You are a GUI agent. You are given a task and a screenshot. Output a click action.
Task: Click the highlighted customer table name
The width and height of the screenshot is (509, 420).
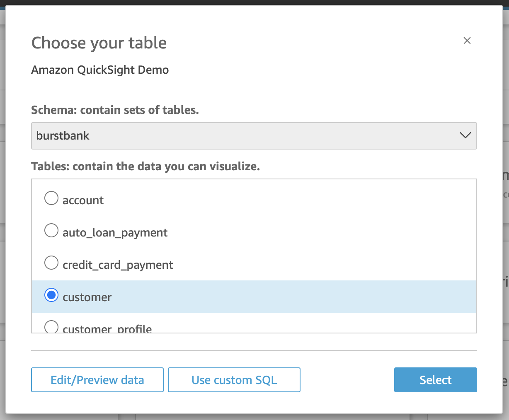click(x=87, y=297)
